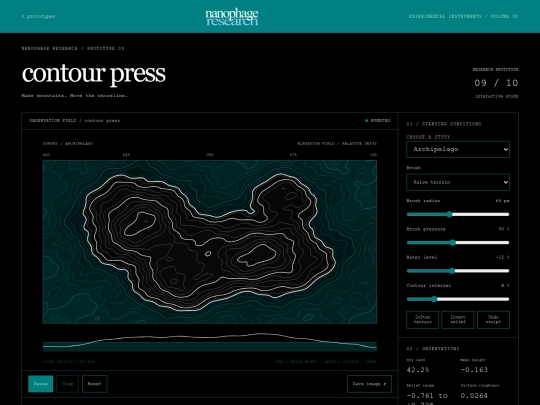Click the contour map canvas on the western peak
The width and height of the screenshot is (540, 405).
[140, 224]
